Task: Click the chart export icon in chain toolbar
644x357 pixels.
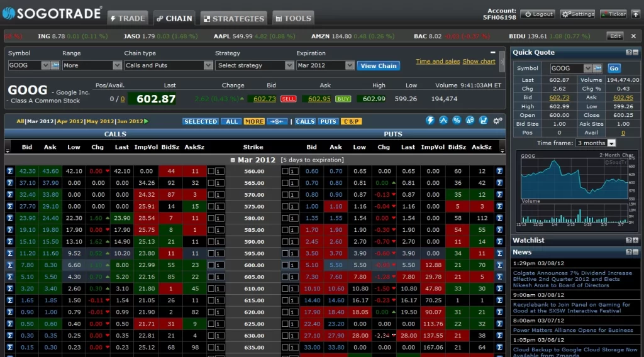Action: coord(484,121)
